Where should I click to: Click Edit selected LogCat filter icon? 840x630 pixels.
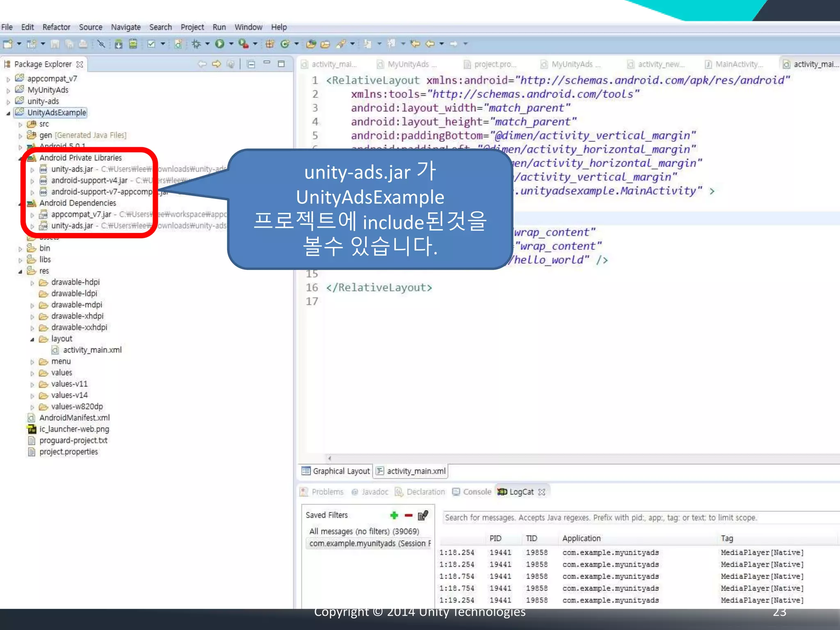[x=423, y=515]
